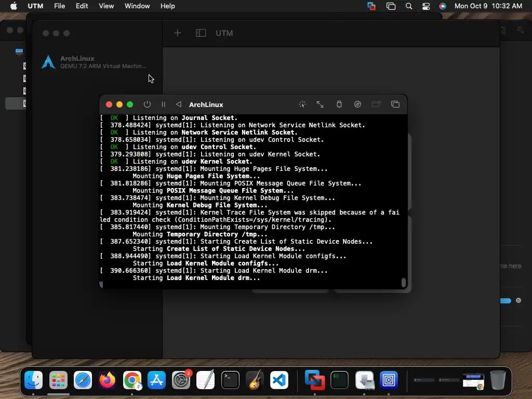This screenshot has height=399, width=532.
Task: Click the terminal scrollbar thumb in ArchLinux window
Action: click(x=403, y=282)
